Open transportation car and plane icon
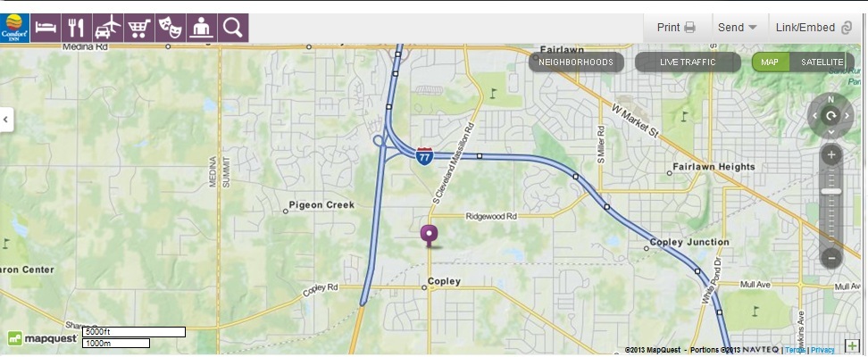The image size is (868, 357). point(108,29)
